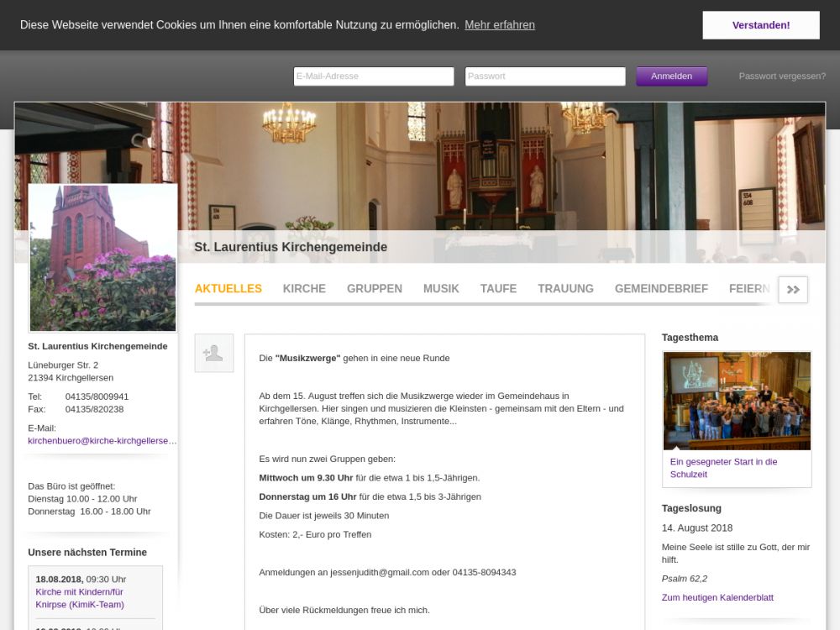
Task: Follow the Passwort vergessen? link
Action: point(782,76)
